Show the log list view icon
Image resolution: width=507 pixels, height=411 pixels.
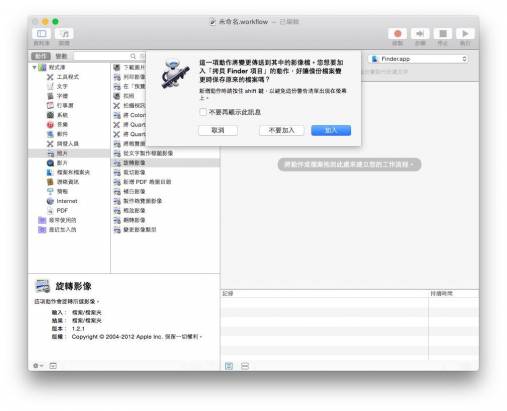pyautogui.click(x=229, y=366)
